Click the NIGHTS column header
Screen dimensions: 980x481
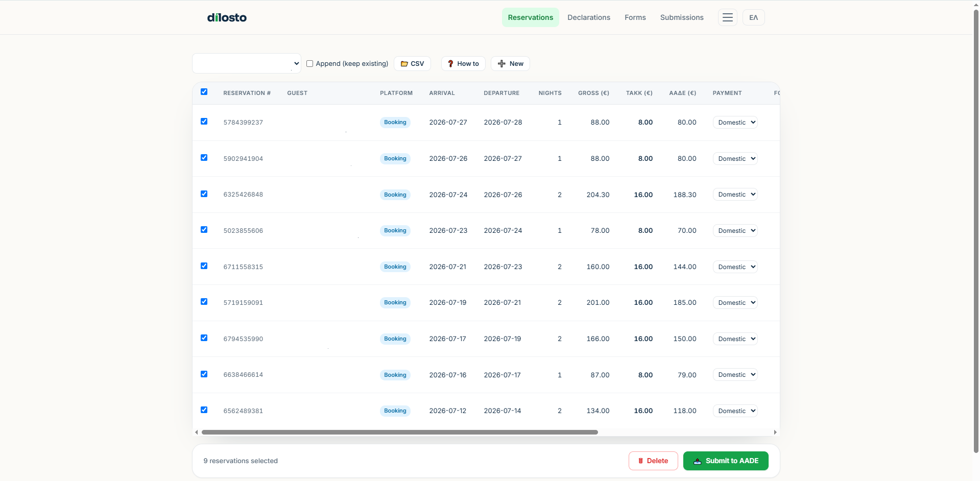click(x=550, y=93)
